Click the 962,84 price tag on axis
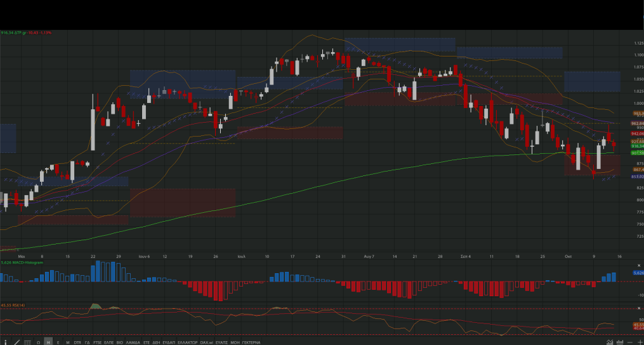Image resolution: width=644 pixels, height=345 pixels. pos(638,123)
